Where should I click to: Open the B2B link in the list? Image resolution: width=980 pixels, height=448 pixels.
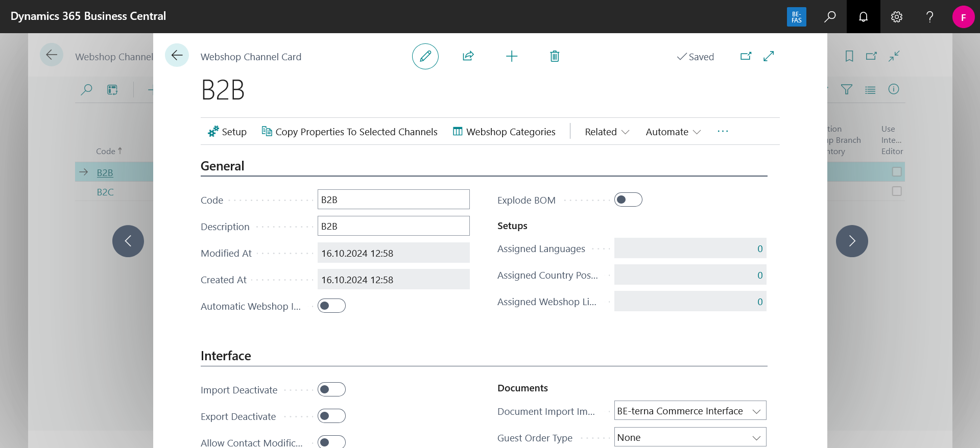(x=105, y=172)
